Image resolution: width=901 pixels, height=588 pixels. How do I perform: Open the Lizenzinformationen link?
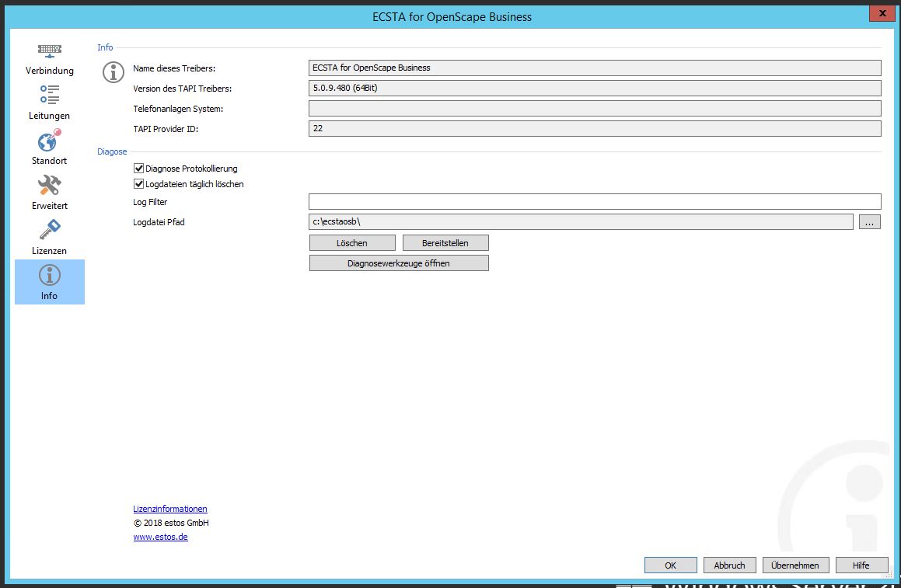tap(170, 509)
